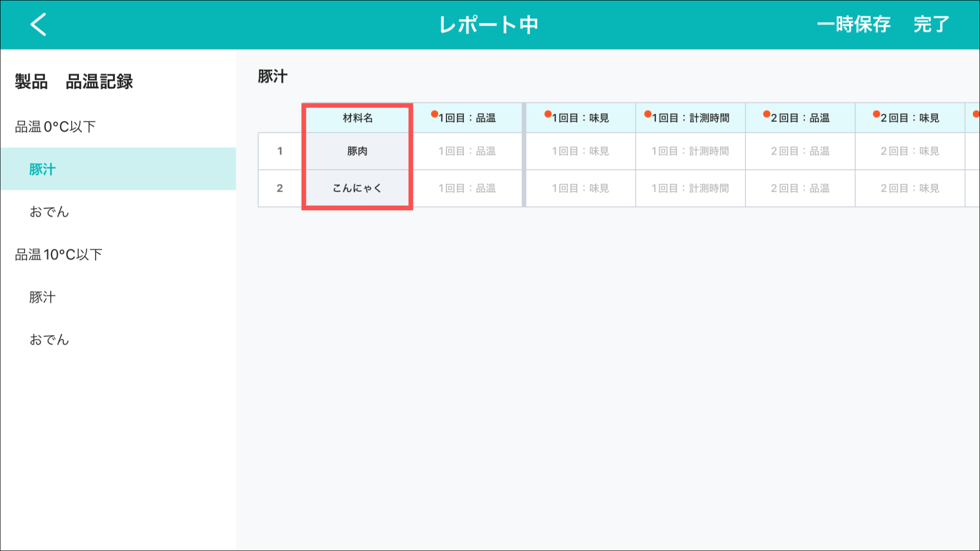Screen dimensions: 980x551
Task: Enter 1回目：品温 for こんにゃく row
Action: 467,188
